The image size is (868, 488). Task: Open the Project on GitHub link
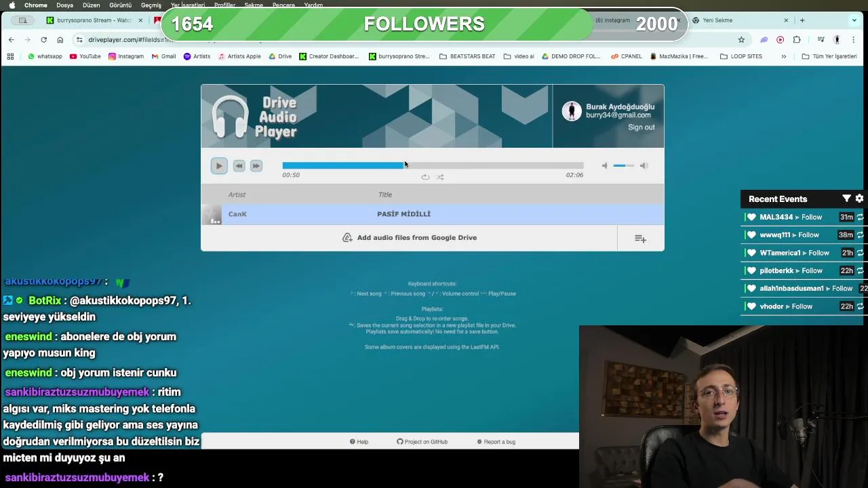pyautogui.click(x=422, y=442)
